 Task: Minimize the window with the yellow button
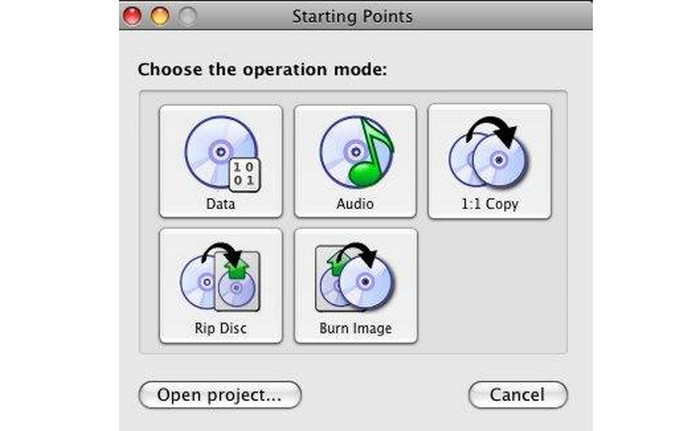coord(160,16)
